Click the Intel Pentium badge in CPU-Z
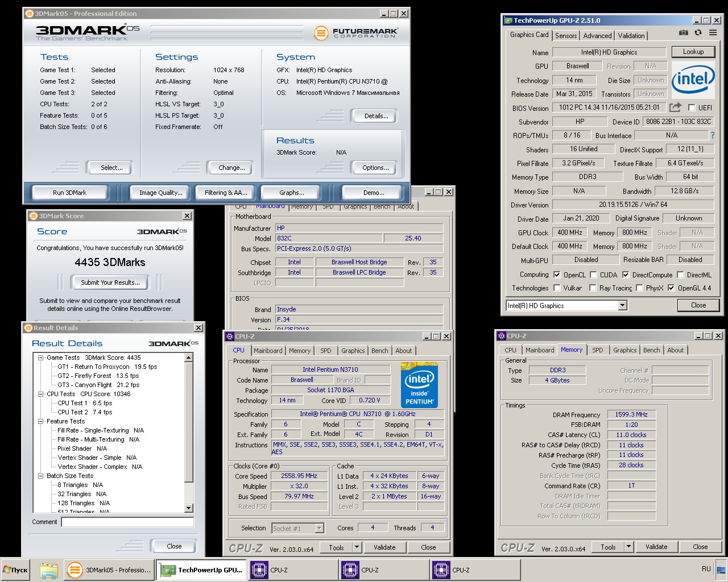The width and height of the screenshot is (728, 582). pyautogui.click(x=419, y=384)
